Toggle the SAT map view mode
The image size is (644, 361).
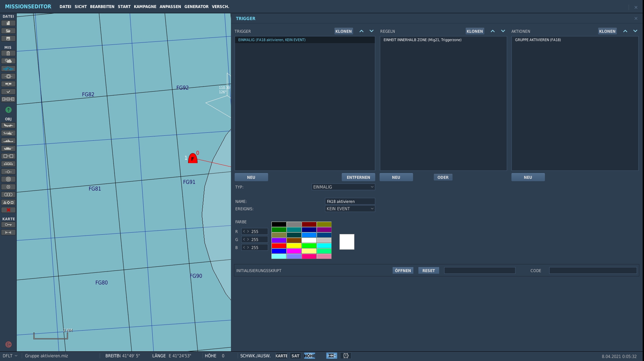295,356
